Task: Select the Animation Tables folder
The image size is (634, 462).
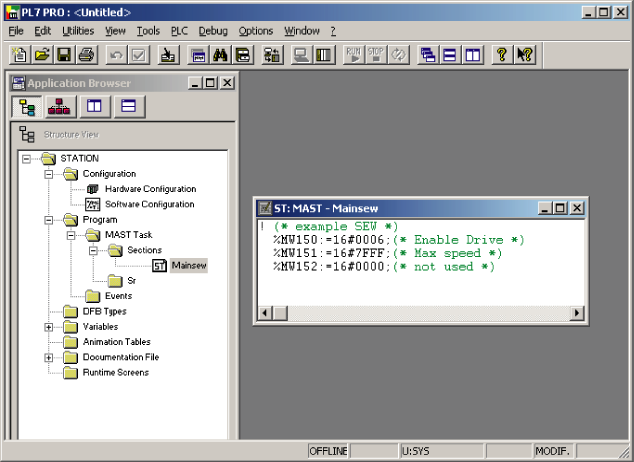Action: tap(116, 342)
